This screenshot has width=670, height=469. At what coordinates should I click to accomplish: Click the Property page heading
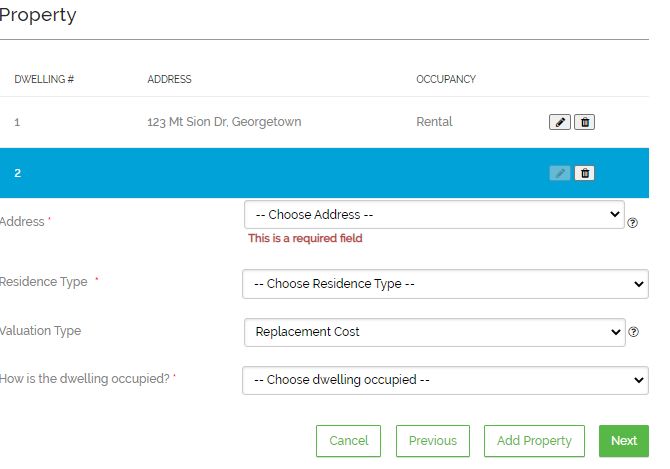tap(38, 15)
